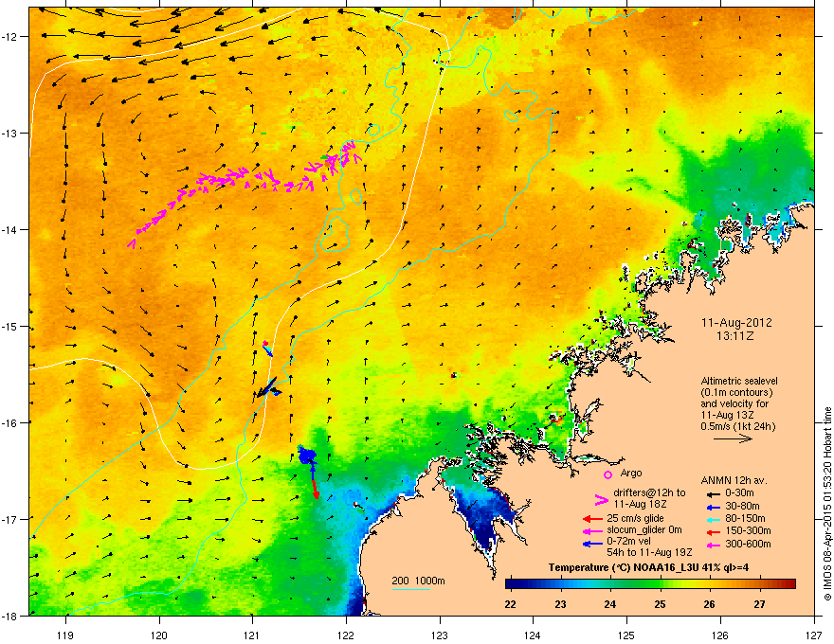Image resolution: width=834 pixels, height=644 pixels.
Task: Click the '80-150m' depth label
Action: (x=745, y=518)
